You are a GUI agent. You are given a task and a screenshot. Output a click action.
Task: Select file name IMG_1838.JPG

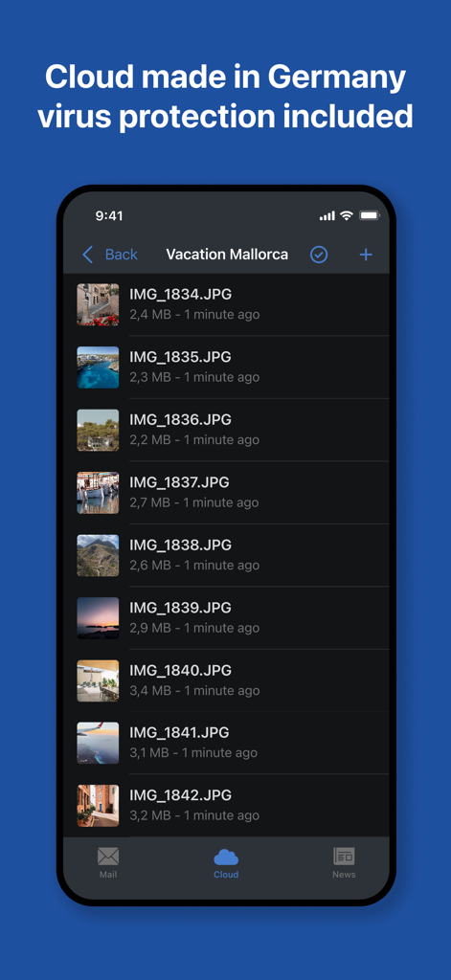click(x=180, y=545)
